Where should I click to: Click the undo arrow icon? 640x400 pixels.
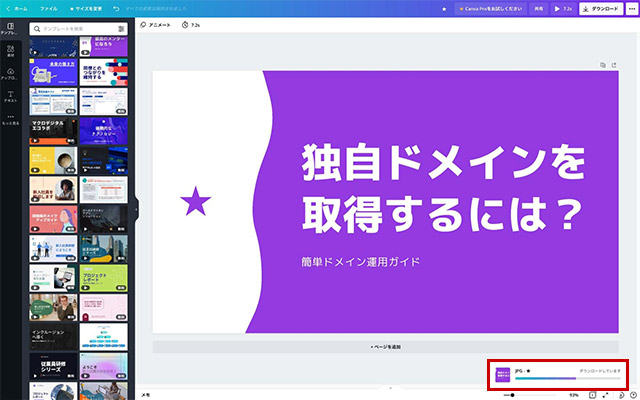pyautogui.click(x=116, y=9)
